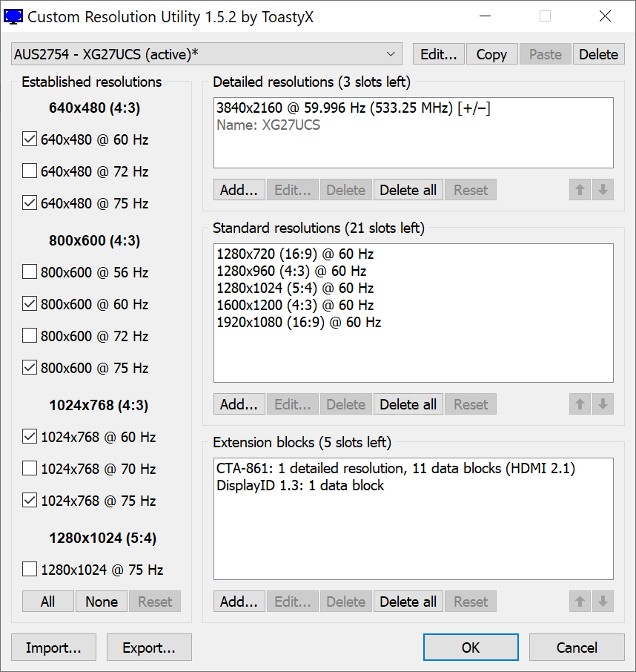The height and width of the screenshot is (672, 636).
Task: Open the Export... dialog
Action: 149,647
